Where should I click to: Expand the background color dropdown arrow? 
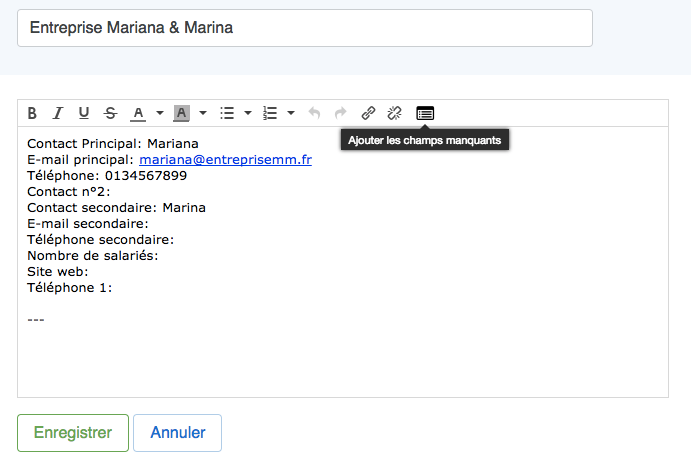click(203, 113)
